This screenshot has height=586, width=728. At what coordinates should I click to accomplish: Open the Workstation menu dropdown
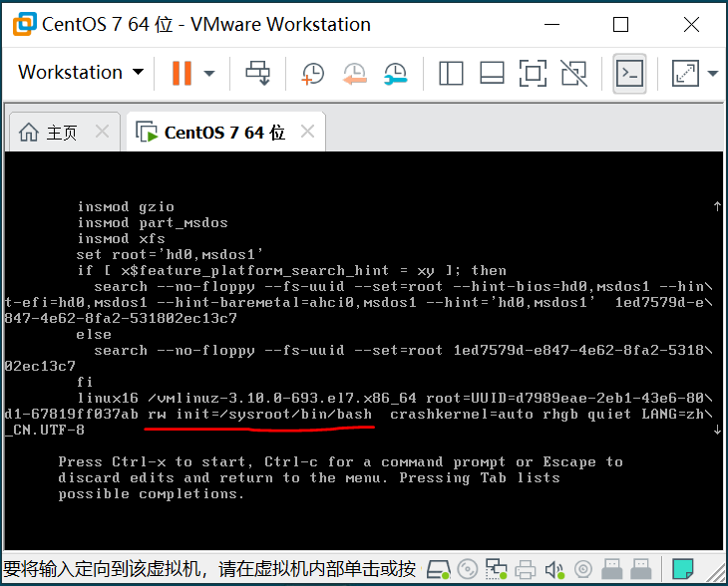(x=81, y=73)
